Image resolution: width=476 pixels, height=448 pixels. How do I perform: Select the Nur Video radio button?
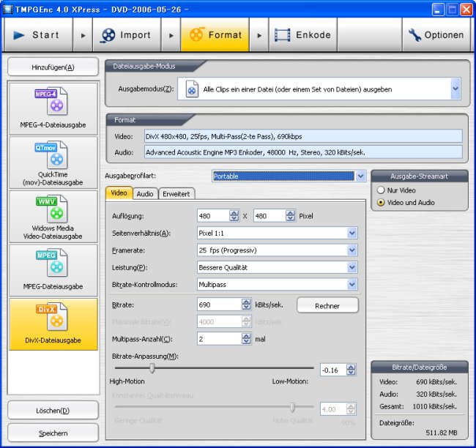381,190
